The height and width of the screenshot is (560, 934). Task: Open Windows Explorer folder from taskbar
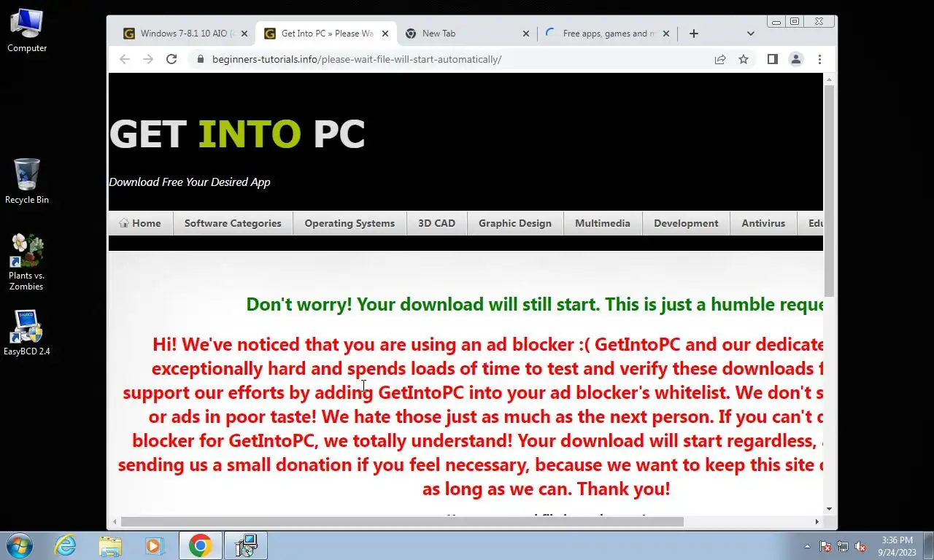tap(110, 545)
